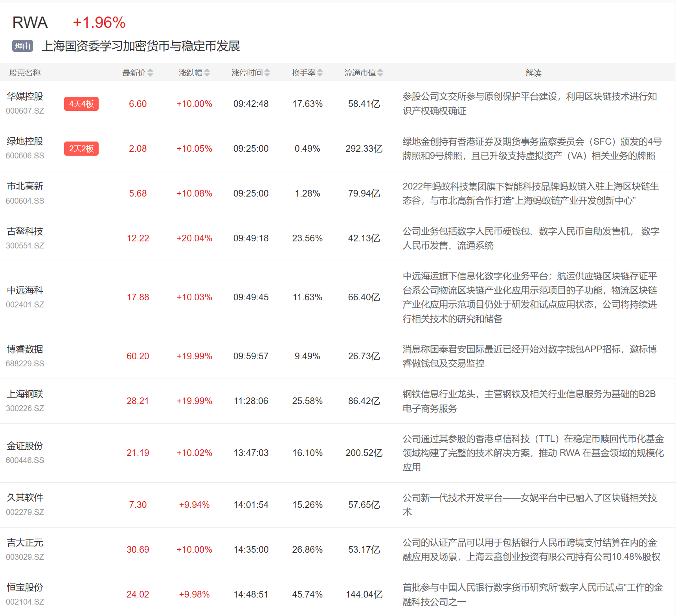Click the +10.02% change for 金证股份
676x616 pixels.
tap(194, 453)
